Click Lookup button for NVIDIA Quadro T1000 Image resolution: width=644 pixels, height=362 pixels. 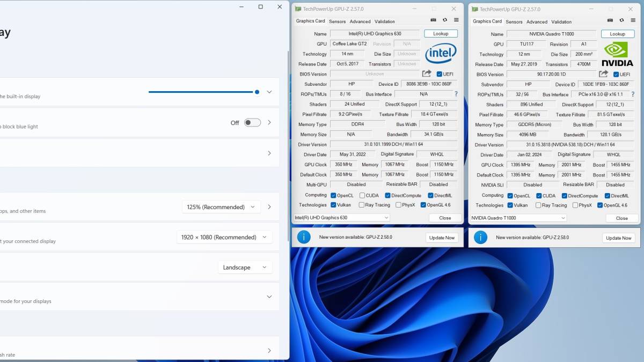(x=617, y=34)
